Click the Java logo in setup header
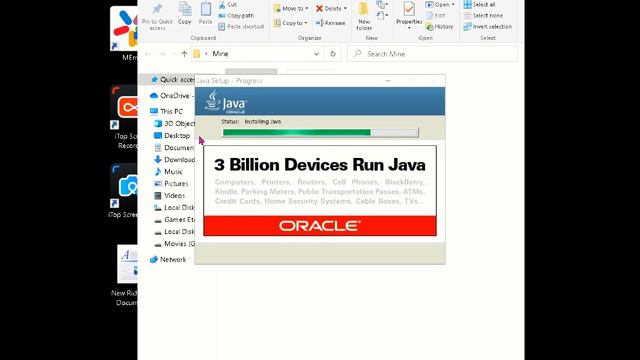This screenshot has width=640, height=360. (x=226, y=102)
